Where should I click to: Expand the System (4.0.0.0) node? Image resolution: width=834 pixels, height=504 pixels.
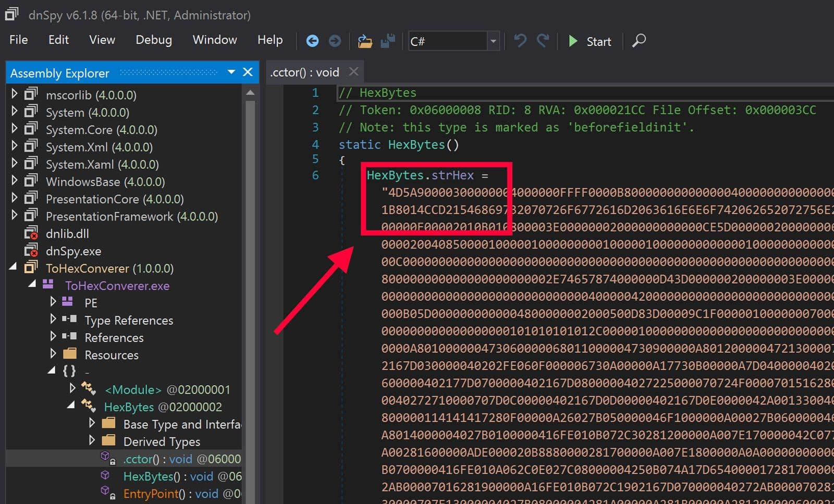(x=15, y=111)
